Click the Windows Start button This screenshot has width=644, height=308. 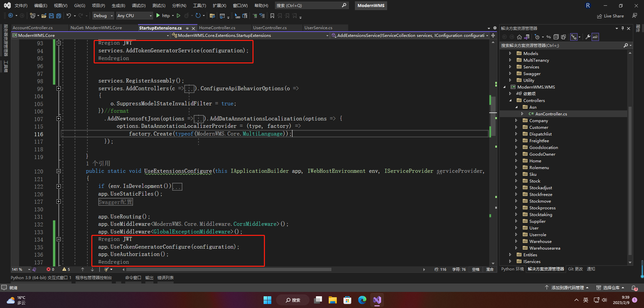click(x=267, y=300)
